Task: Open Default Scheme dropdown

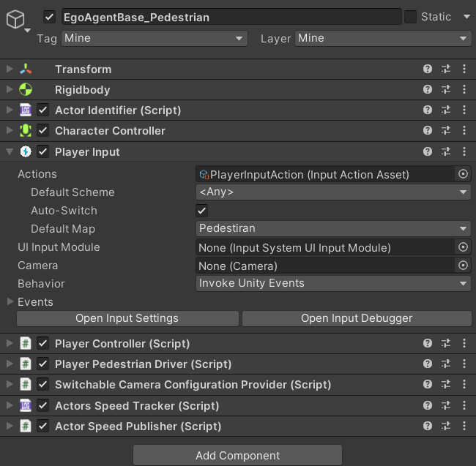Action: point(333,192)
